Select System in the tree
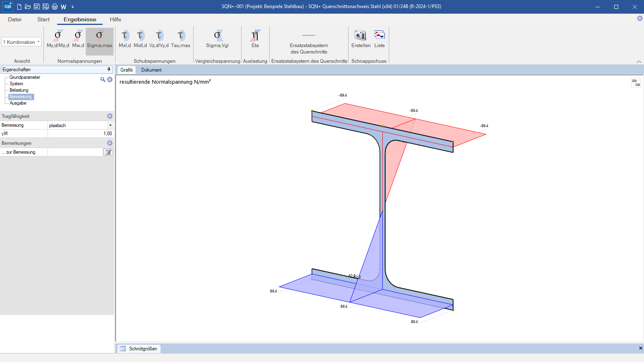The width and height of the screenshot is (644, 362). click(x=17, y=84)
